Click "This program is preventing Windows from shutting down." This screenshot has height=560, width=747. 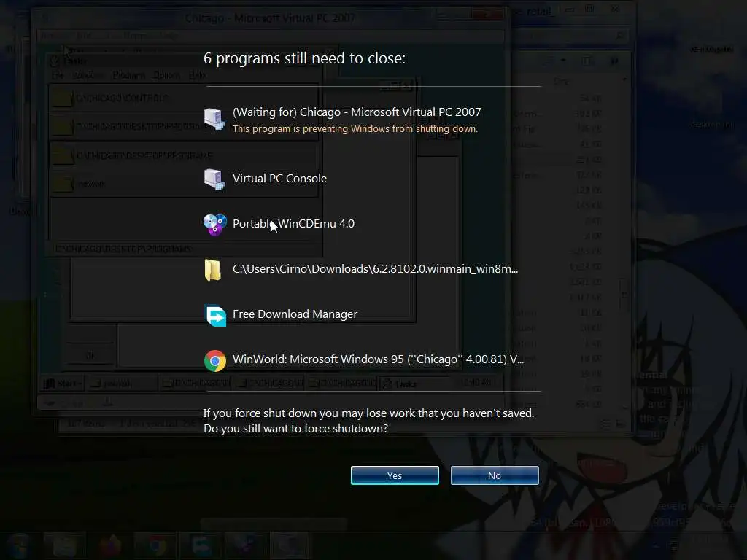[x=355, y=128]
